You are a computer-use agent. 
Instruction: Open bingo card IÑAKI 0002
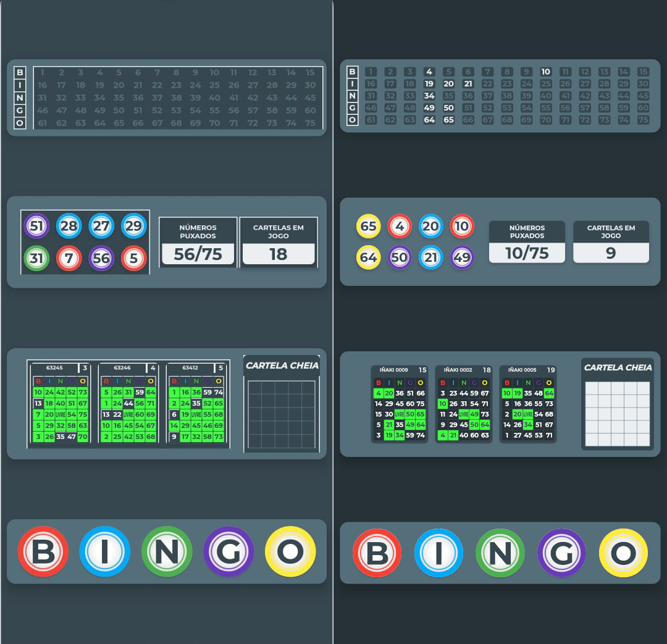464,404
